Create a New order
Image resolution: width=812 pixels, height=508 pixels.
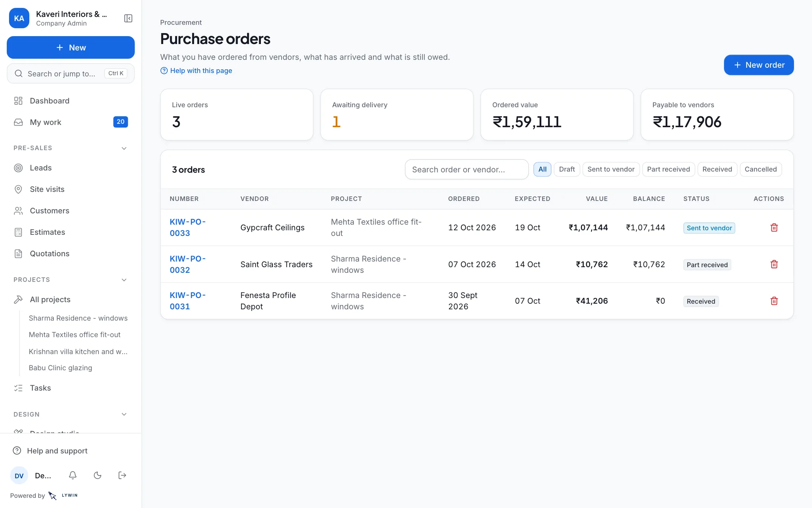(759, 65)
